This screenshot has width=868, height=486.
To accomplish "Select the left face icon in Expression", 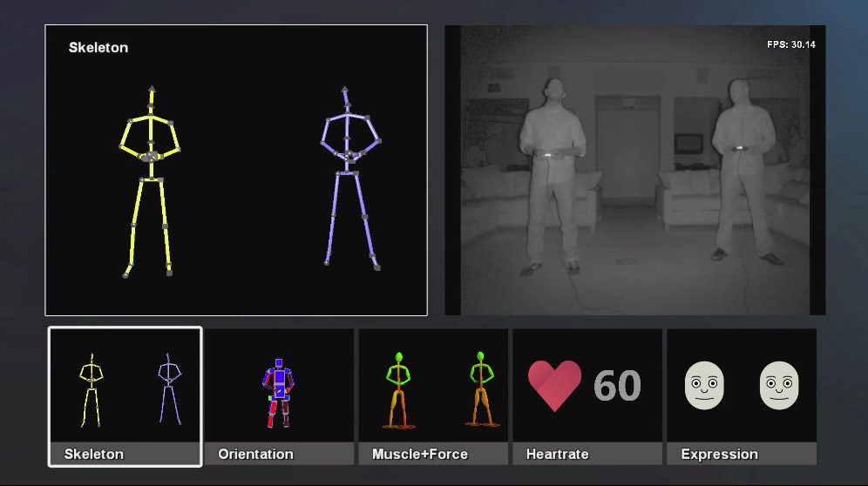I will point(704,385).
